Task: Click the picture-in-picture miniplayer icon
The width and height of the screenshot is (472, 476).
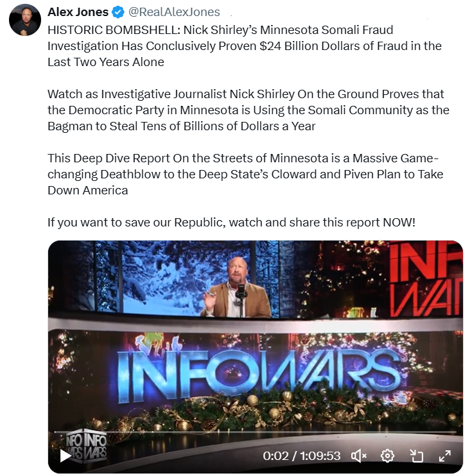Action: click(x=416, y=455)
